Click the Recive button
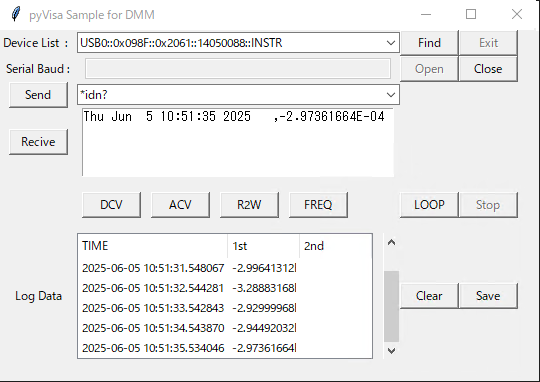540x382 pixels. click(38, 142)
